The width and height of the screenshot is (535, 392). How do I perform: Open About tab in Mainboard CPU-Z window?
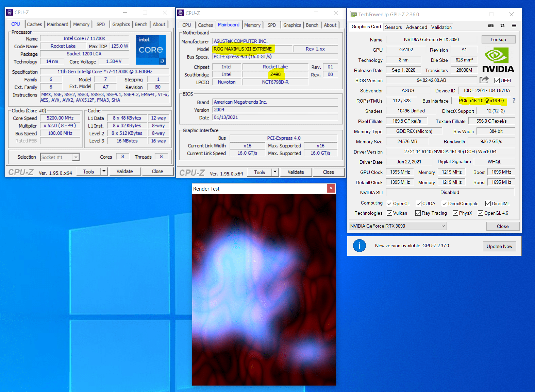click(x=330, y=25)
